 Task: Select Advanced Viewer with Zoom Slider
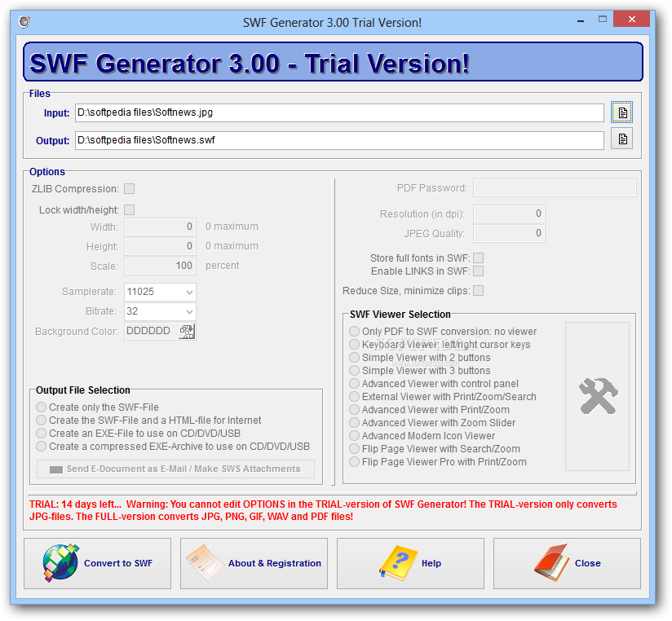click(432, 423)
